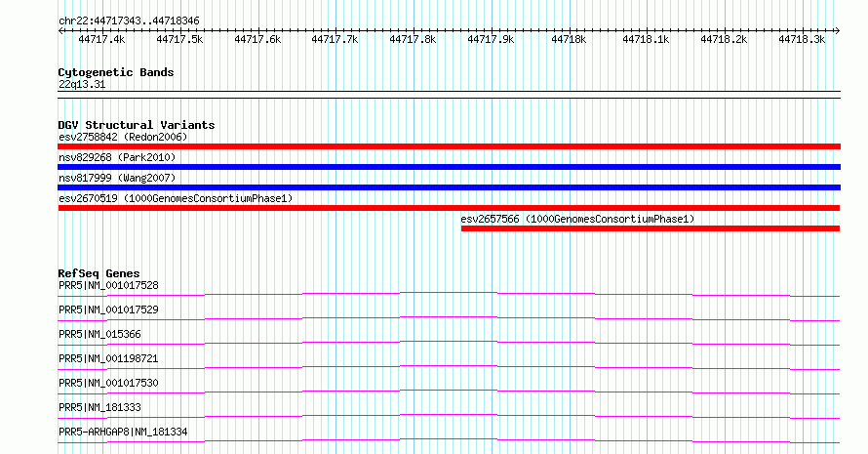Open transcript PRR5|NM_181333 label

[99, 407]
